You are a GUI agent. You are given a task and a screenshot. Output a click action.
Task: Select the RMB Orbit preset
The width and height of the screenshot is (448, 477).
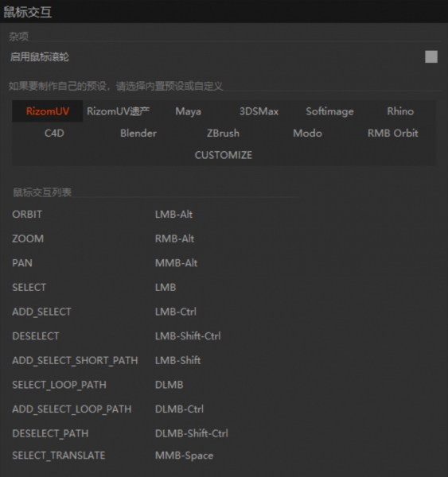click(393, 133)
